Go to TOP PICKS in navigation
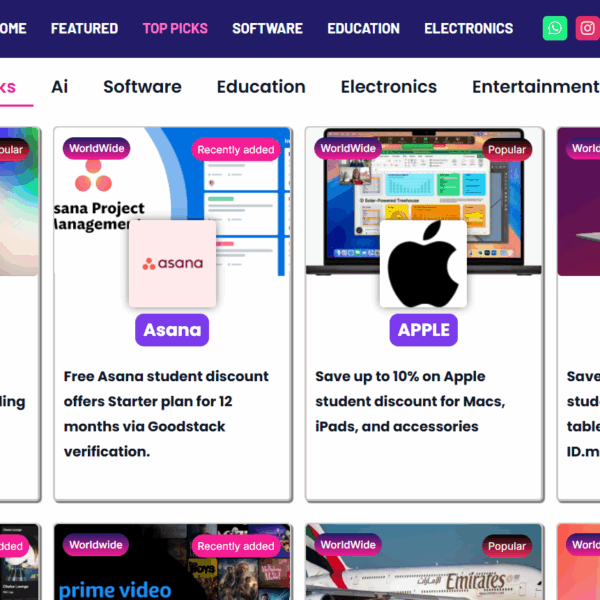This screenshot has width=600, height=600. pyautogui.click(x=175, y=28)
